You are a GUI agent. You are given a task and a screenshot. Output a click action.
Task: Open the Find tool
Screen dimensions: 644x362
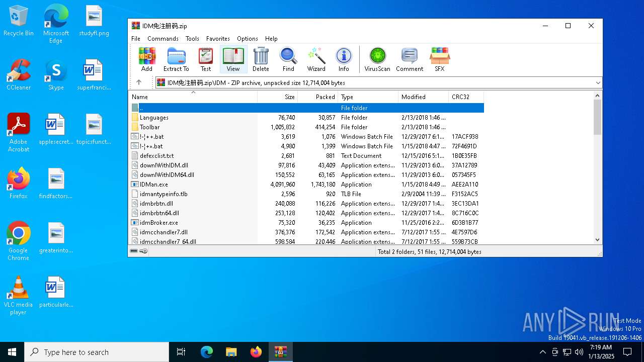point(288,59)
